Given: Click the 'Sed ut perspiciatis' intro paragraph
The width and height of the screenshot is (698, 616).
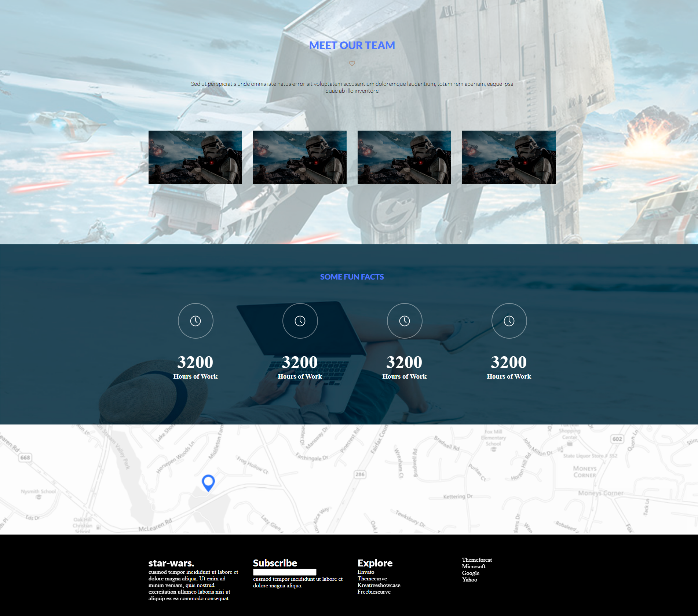Looking at the screenshot, I should click(352, 87).
